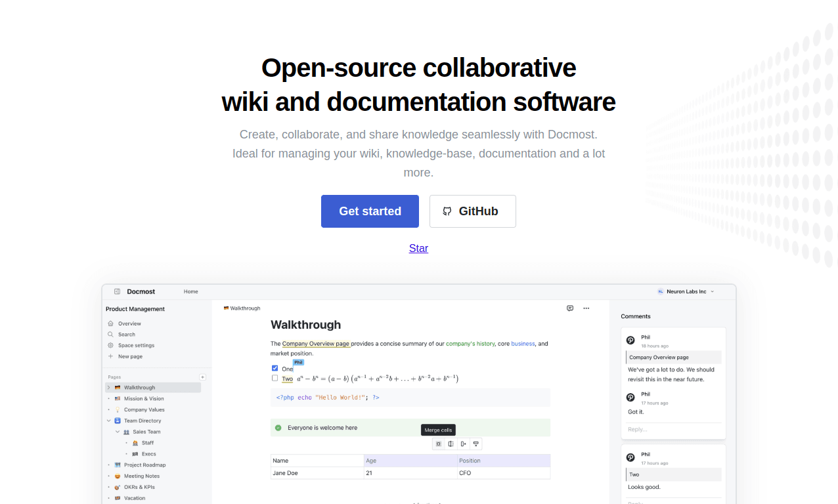Click the green check icon in the callout
Viewport: 838px width, 504px height.
pos(278,428)
